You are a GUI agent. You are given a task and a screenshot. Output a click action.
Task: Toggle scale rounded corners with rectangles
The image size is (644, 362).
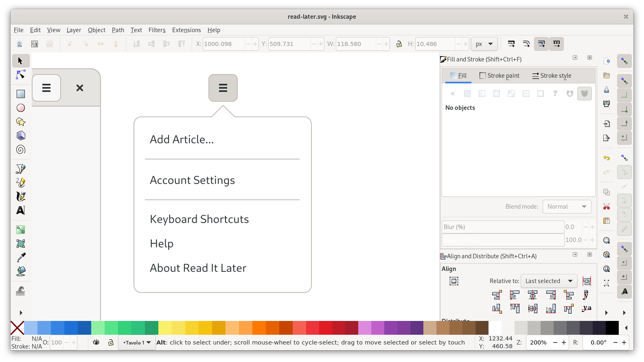526,44
